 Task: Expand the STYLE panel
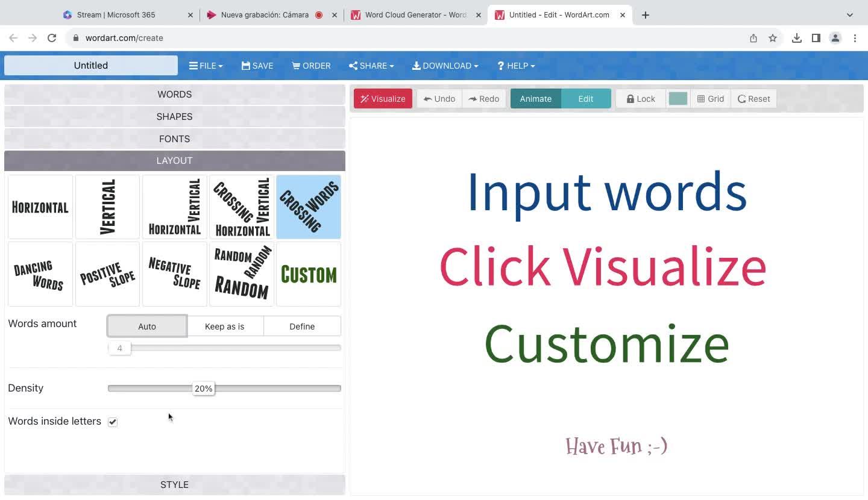pos(175,485)
